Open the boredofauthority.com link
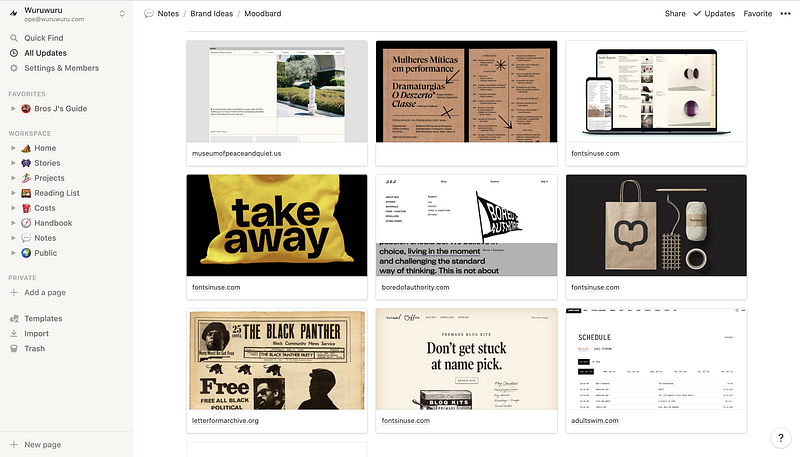The image size is (800, 457). pos(415,288)
